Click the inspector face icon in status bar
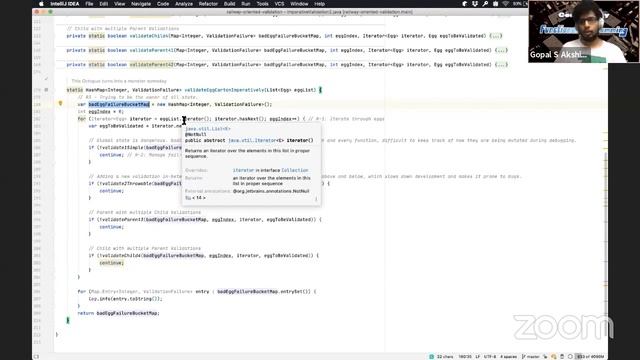Image resolution: width=640 pixels, height=360 pixels. 554,357
